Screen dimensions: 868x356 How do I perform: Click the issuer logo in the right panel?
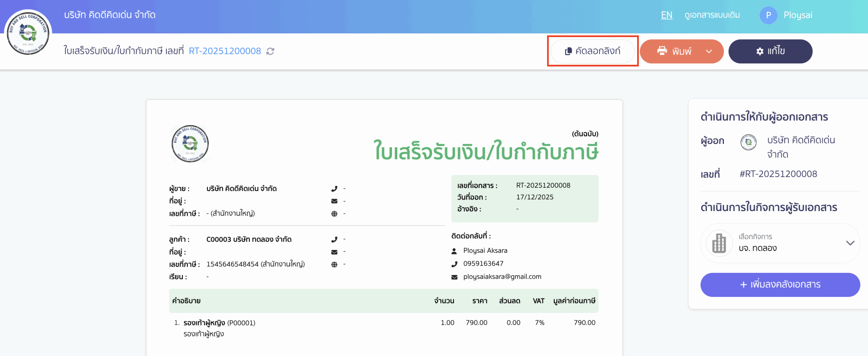click(748, 143)
